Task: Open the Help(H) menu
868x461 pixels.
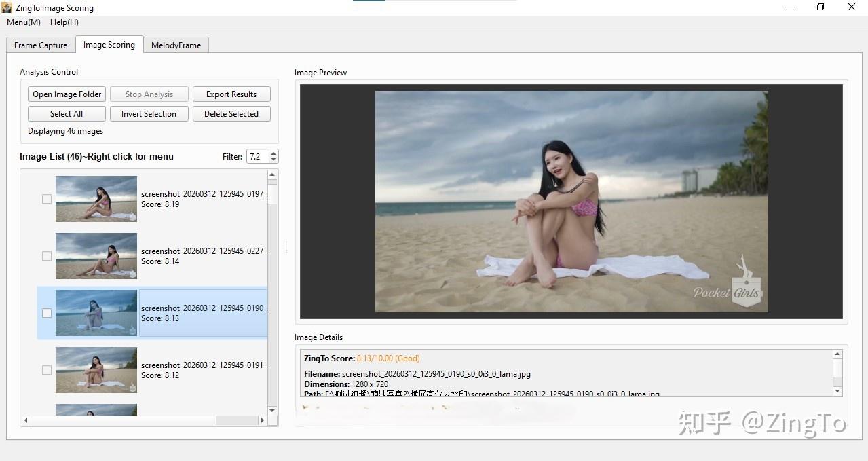Action: (x=64, y=22)
